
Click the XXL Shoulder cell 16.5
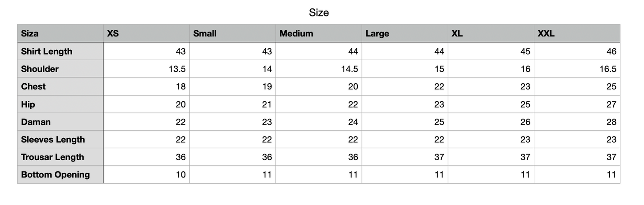577,69
